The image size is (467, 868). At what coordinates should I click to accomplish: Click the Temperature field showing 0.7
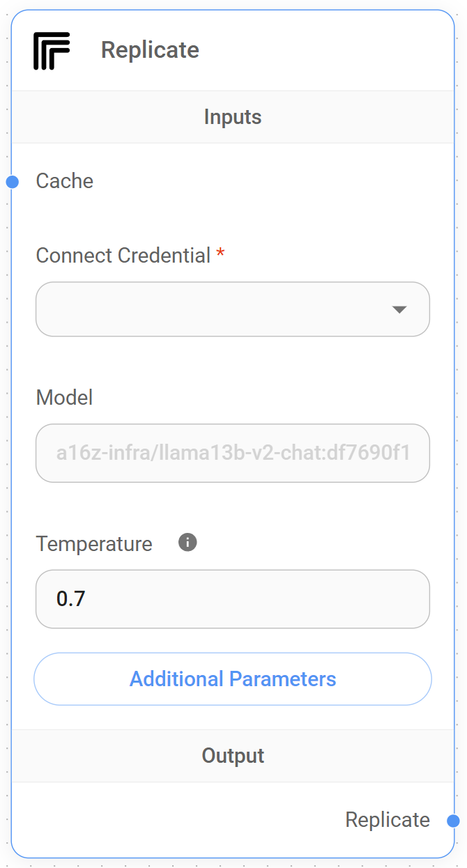[x=232, y=599]
